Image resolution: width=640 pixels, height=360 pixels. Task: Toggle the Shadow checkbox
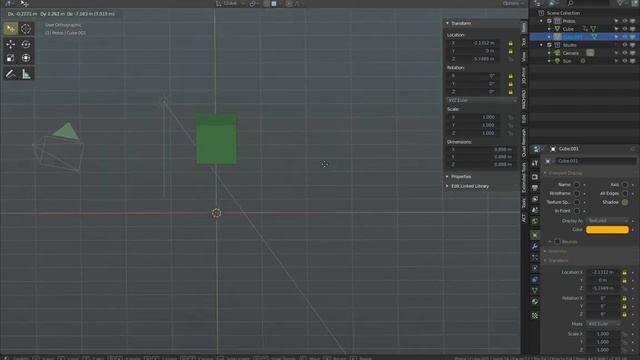(x=625, y=202)
